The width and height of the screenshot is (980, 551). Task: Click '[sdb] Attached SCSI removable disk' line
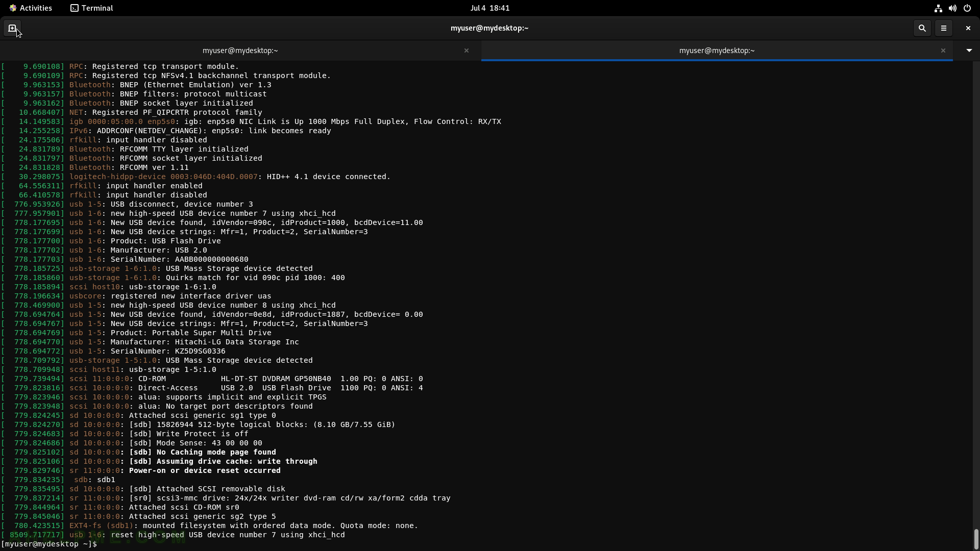207,489
